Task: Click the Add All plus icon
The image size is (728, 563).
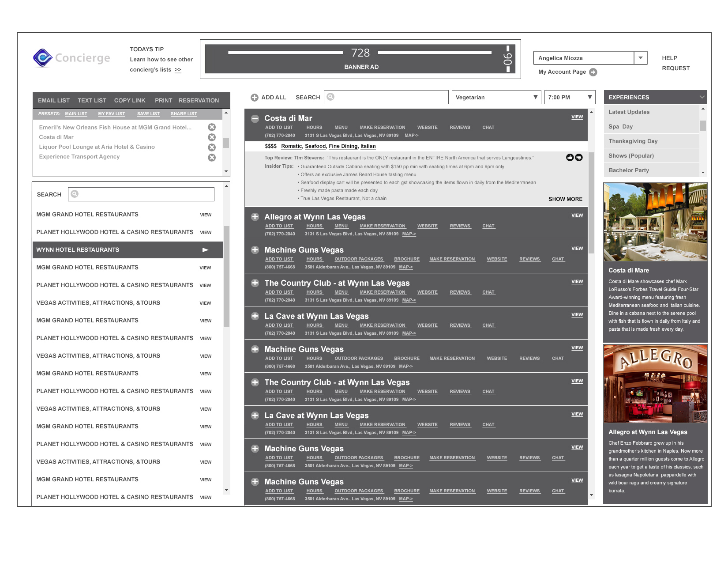Action: (255, 98)
